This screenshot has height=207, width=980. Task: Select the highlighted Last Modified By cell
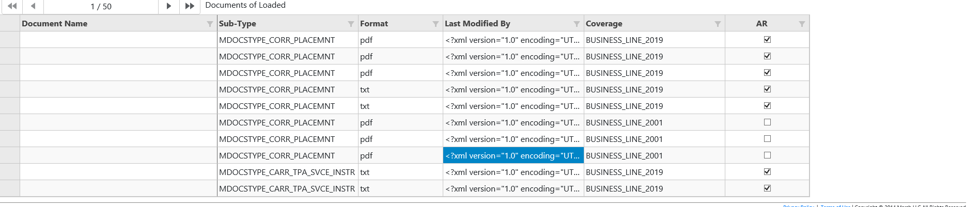coord(514,155)
